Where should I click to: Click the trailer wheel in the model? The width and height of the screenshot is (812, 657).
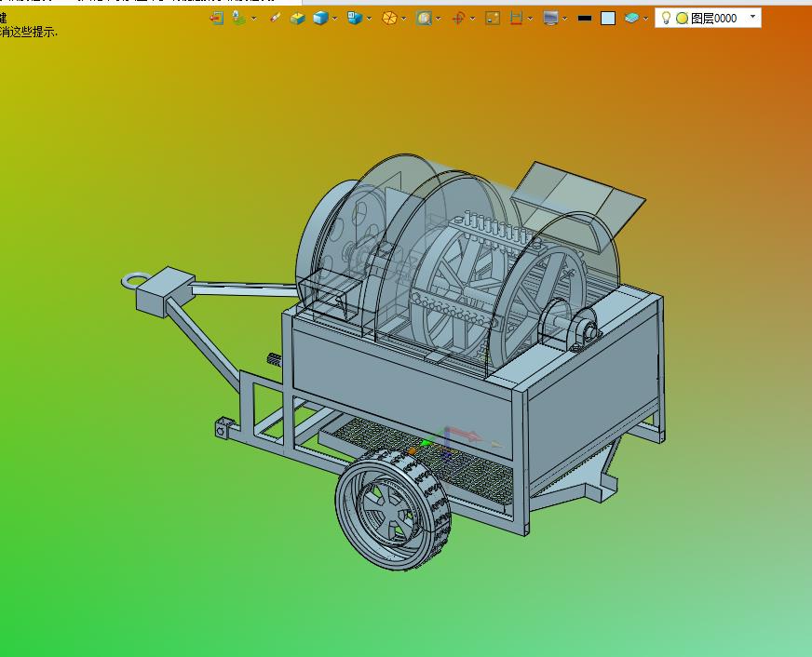[393, 509]
